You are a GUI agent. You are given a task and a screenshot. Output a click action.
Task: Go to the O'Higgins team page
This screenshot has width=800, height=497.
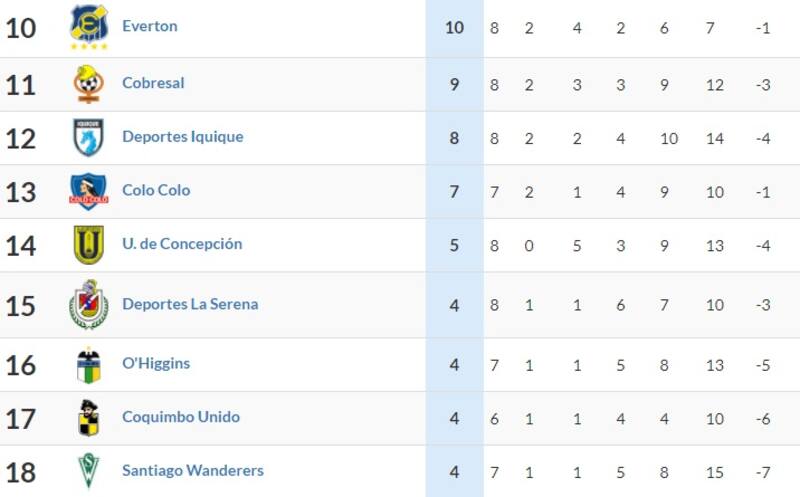point(156,363)
